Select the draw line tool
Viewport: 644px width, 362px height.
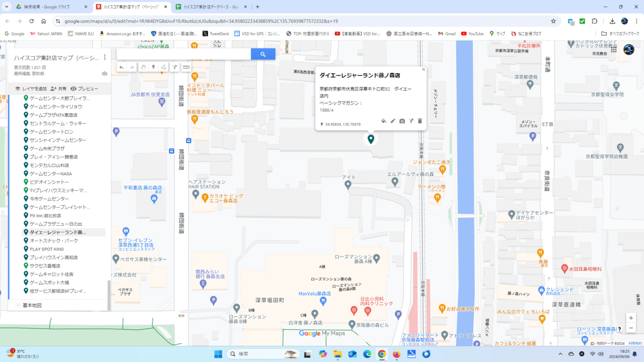click(164, 68)
